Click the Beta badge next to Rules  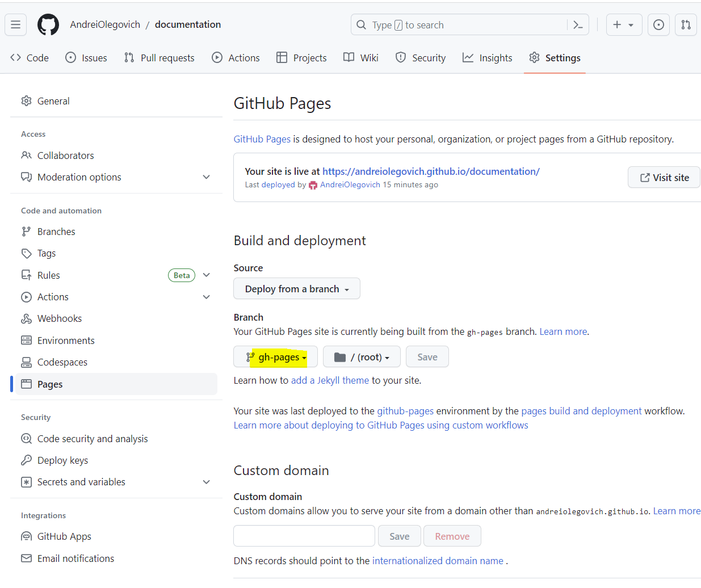182,275
